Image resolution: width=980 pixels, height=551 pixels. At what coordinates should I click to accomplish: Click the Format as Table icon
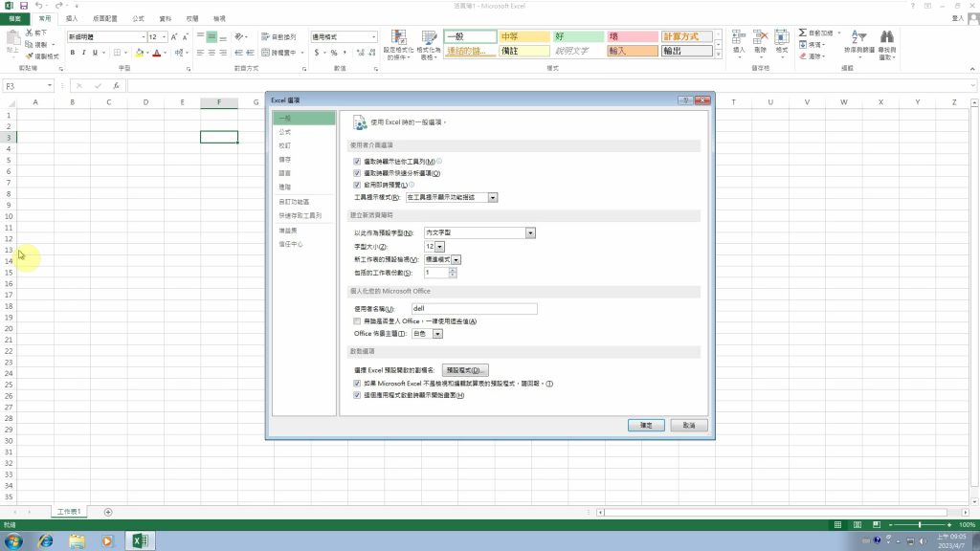pos(429,44)
